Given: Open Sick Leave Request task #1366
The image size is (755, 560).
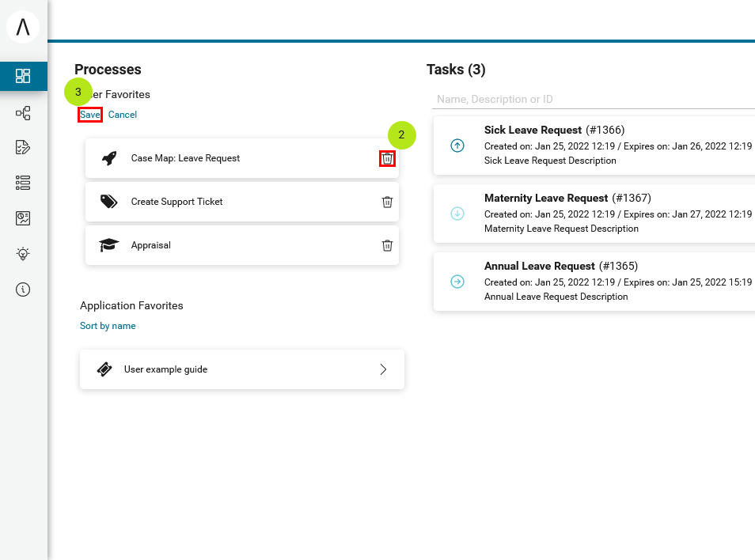Looking at the screenshot, I should [594, 146].
